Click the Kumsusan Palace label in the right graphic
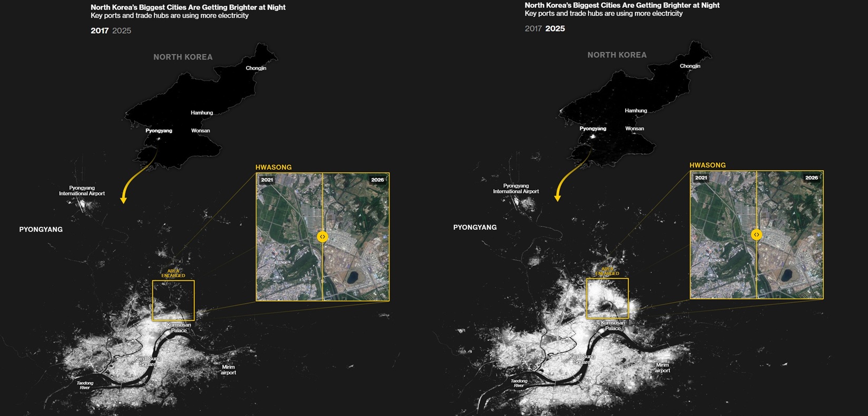868x416 pixels. (613, 325)
